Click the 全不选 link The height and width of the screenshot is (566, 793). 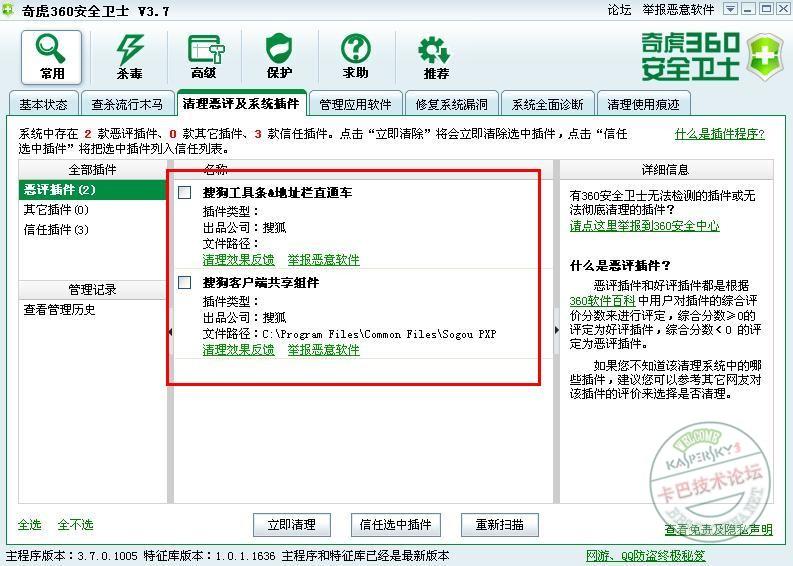pos(75,525)
